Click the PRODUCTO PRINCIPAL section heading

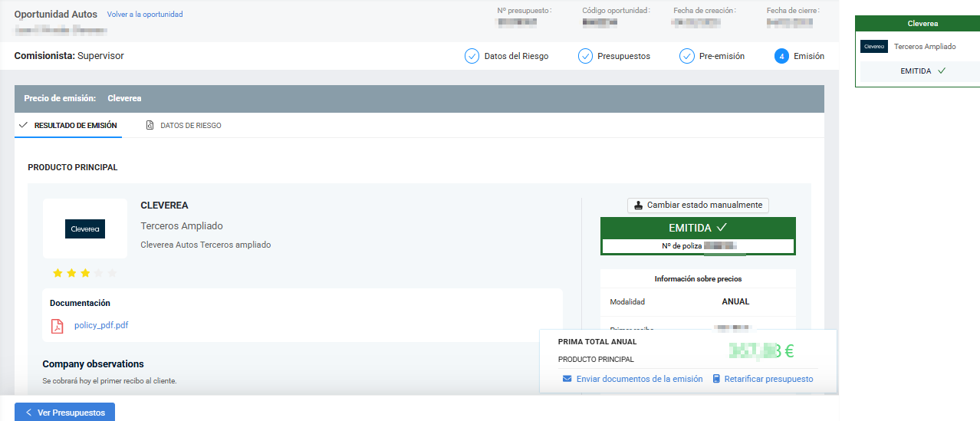coord(73,167)
